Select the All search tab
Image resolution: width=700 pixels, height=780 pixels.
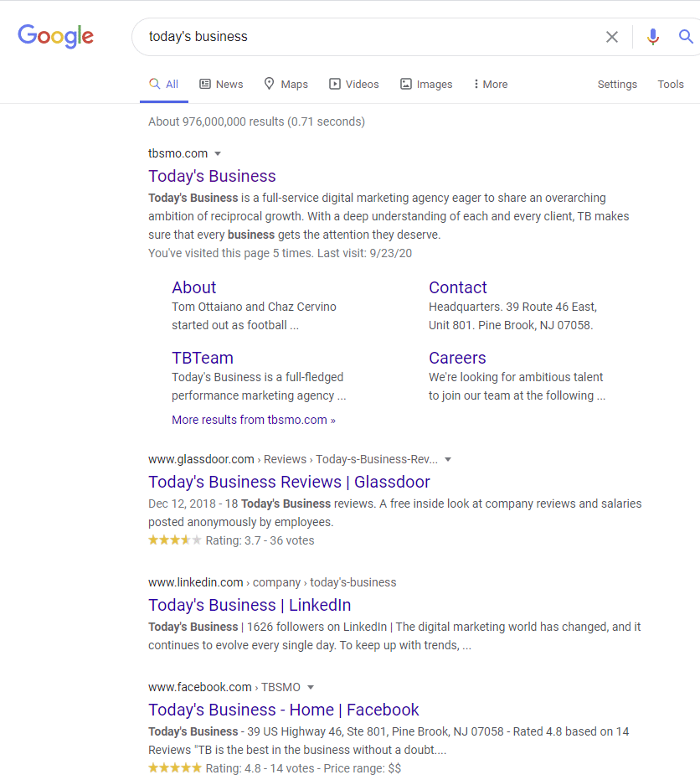[x=164, y=84]
